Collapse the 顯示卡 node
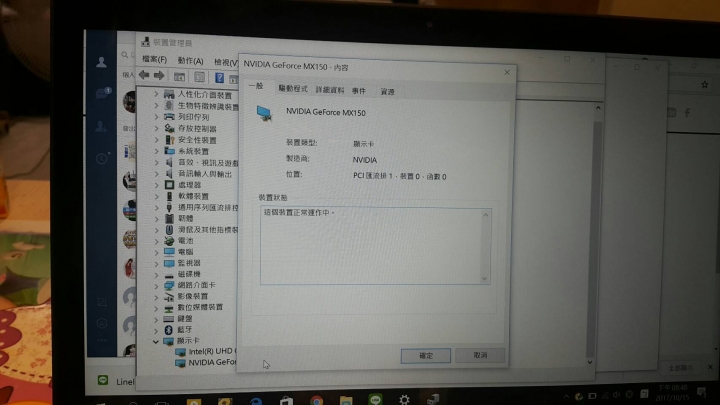This screenshot has height=405, width=720. click(156, 342)
